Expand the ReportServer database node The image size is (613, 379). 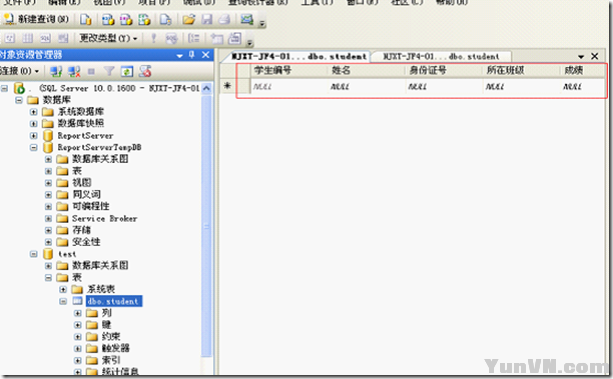click(x=34, y=136)
